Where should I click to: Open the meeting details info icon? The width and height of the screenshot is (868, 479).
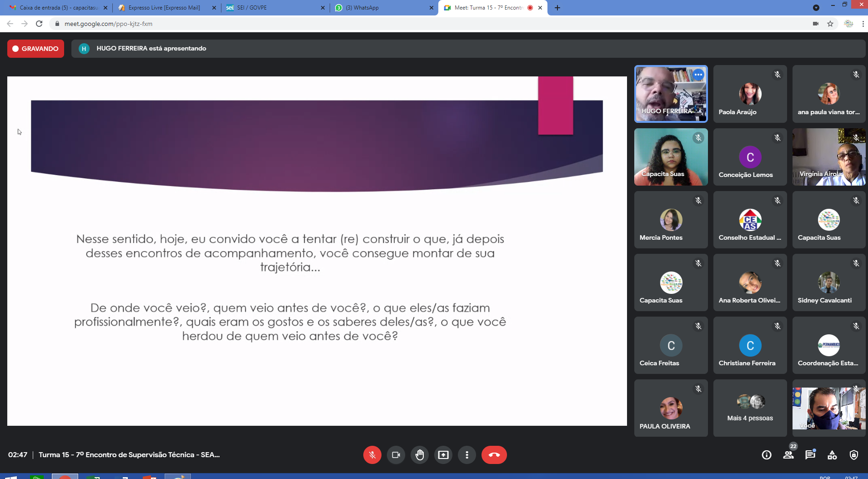pyautogui.click(x=767, y=455)
